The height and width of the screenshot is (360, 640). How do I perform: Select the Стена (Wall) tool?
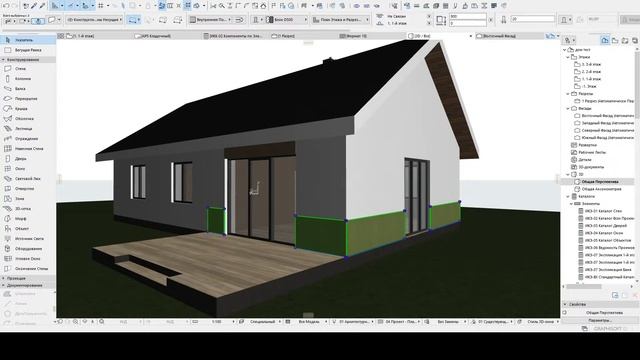[28, 69]
